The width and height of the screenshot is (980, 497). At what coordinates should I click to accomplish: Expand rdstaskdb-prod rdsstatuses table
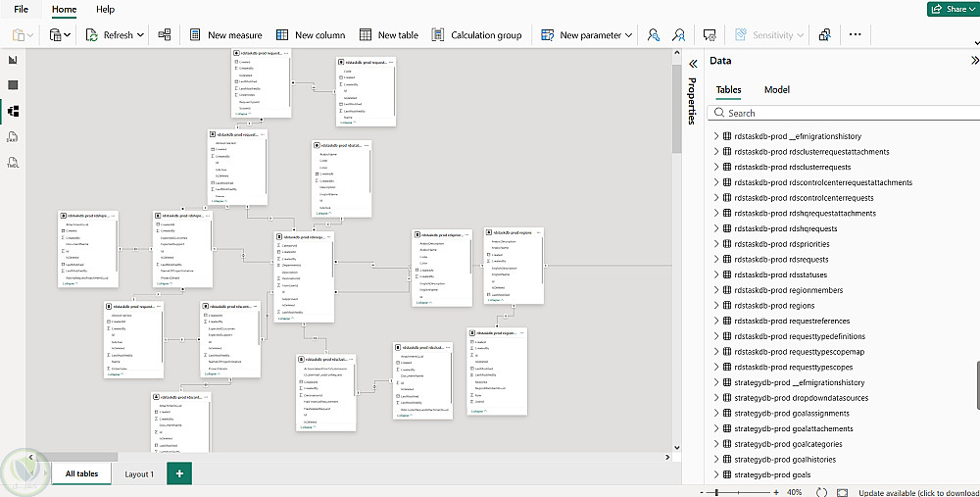click(x=716, y=274)
